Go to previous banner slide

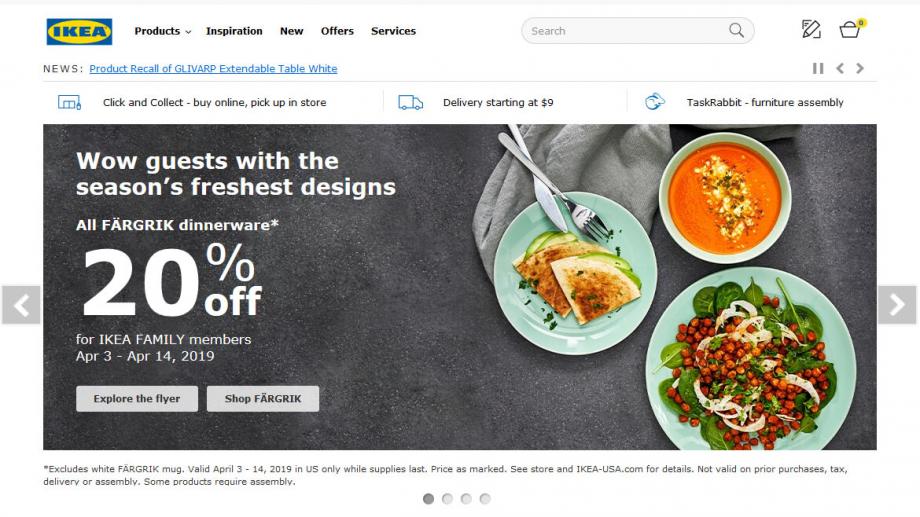click(21, 305)
